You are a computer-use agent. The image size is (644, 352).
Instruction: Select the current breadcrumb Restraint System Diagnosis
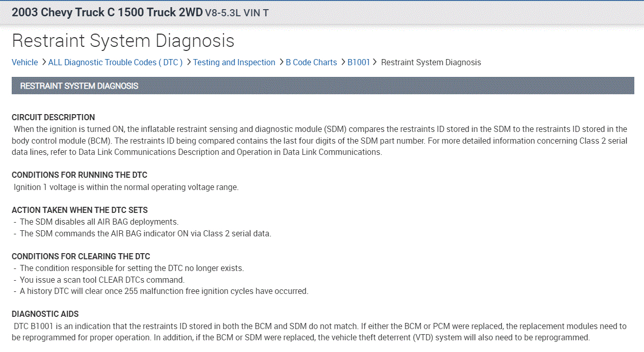point(431,62)
